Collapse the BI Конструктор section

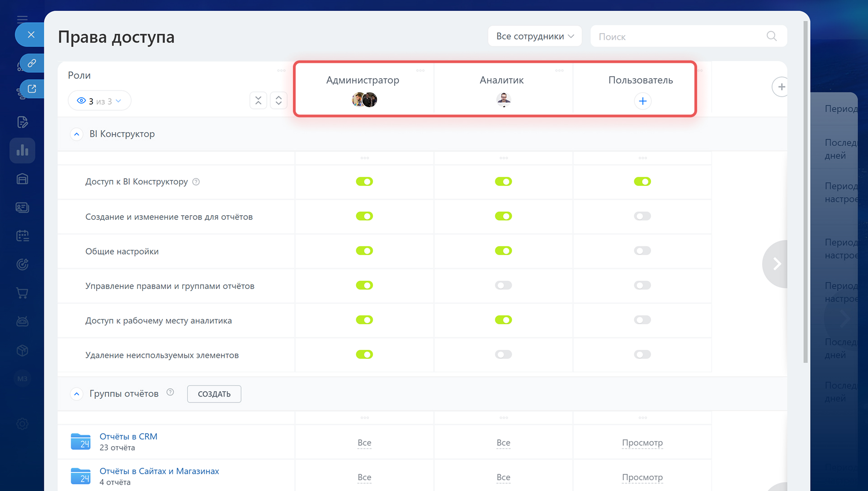point(77,134)
